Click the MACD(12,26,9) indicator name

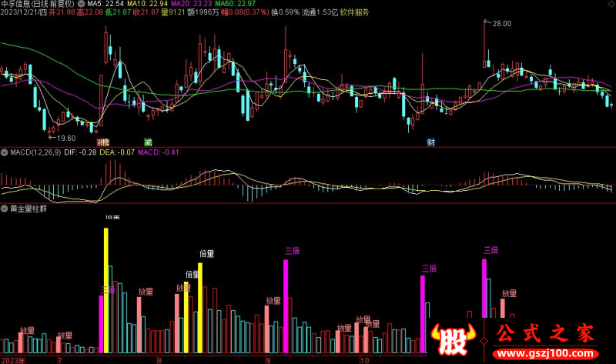35,152
